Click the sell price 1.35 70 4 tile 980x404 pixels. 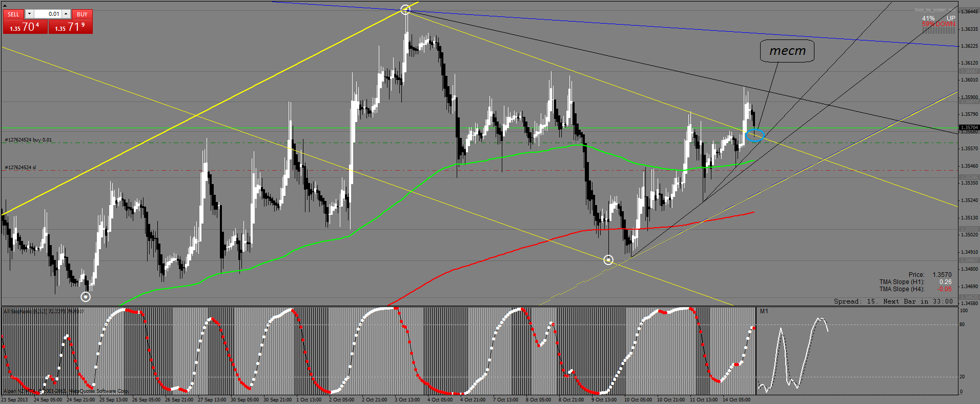click(25, 27)
